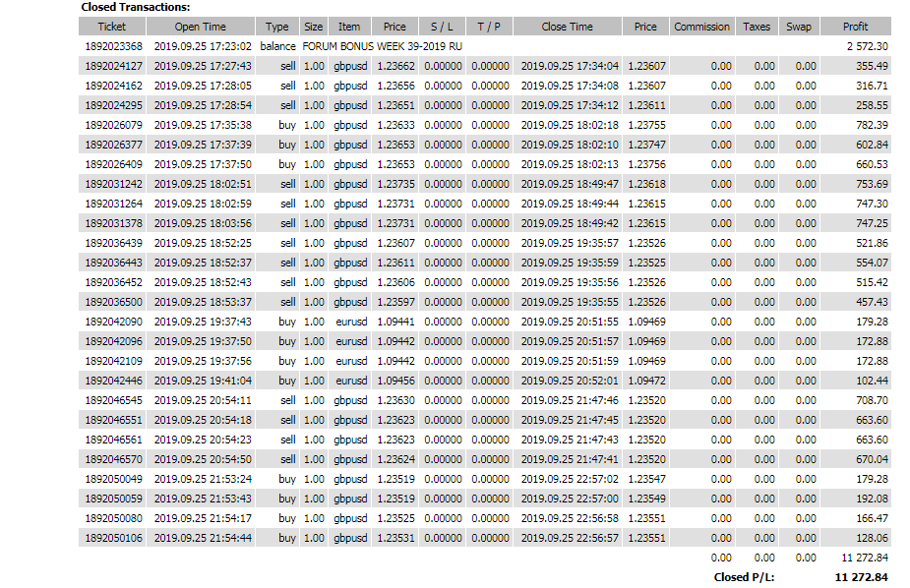
Task: Click the Type column header
Action: pyautogui.click(x=277, y=27)
